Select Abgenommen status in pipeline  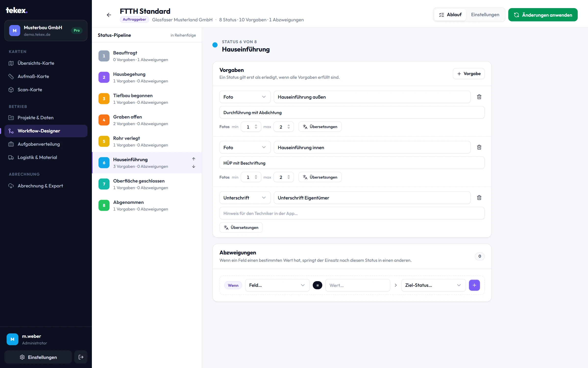(147, 205)
